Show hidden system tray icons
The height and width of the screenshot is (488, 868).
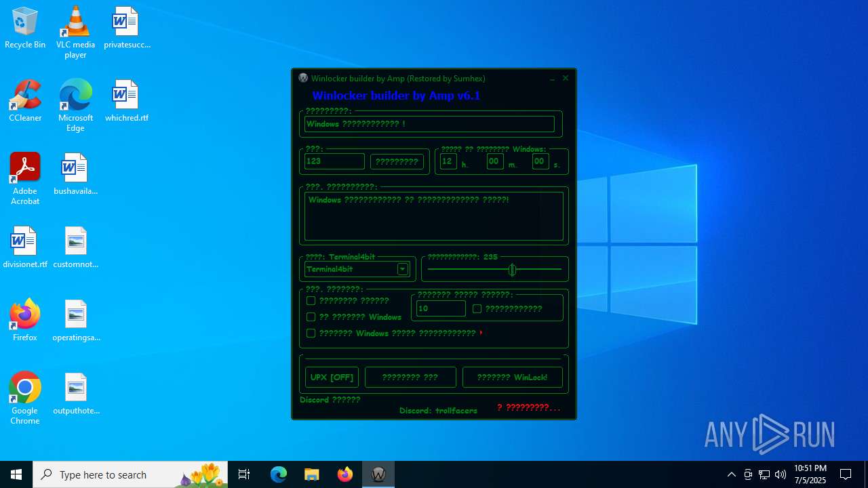click(x=731, y=474)
